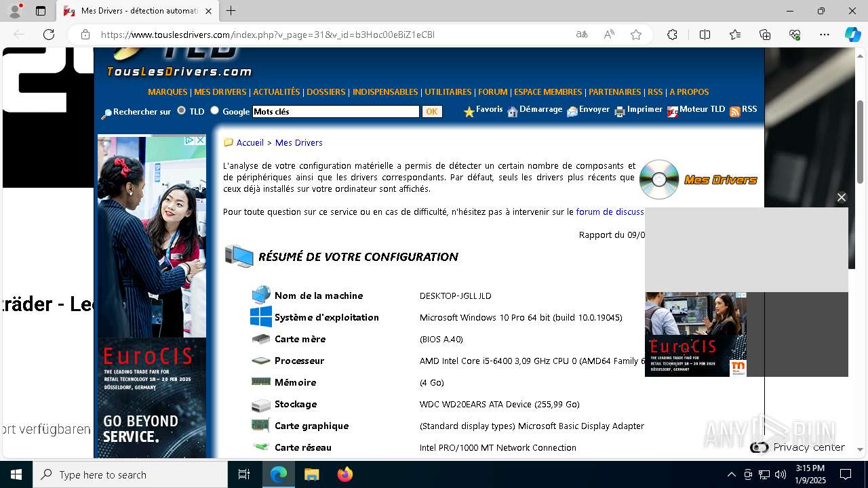
Task: Open the FORUM menu
Action: [x=493, y=92]
